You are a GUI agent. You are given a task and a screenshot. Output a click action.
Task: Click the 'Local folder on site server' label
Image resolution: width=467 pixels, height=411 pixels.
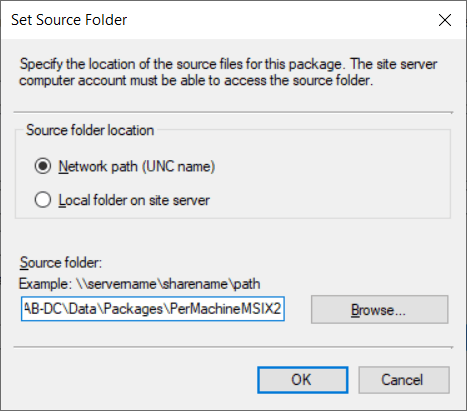[x=134, y=200]
